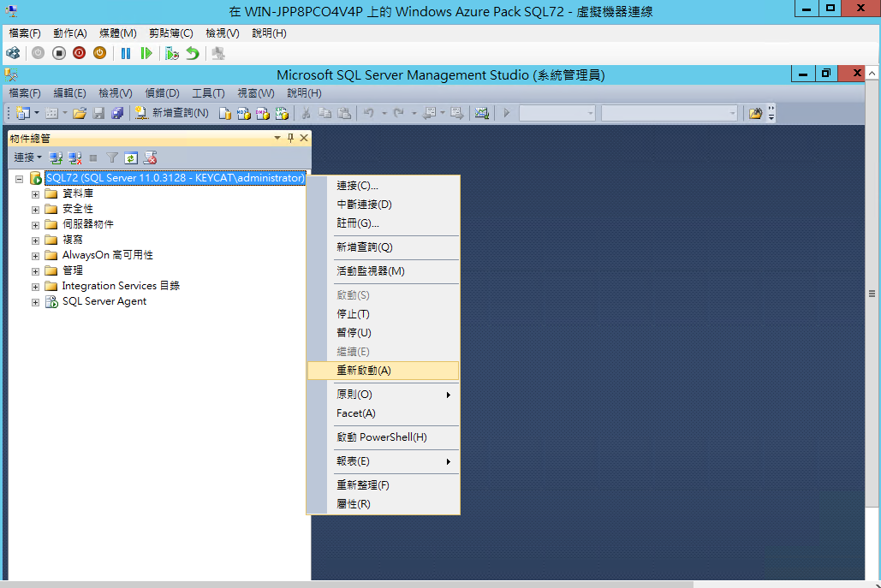The image size is (881, 588).
Task: Choose Facet(A) in context menu
Action: (x=384, y=413)
